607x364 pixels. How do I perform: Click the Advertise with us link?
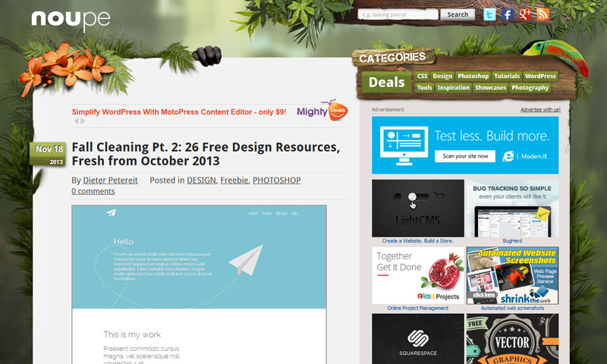tap(540, 109)
